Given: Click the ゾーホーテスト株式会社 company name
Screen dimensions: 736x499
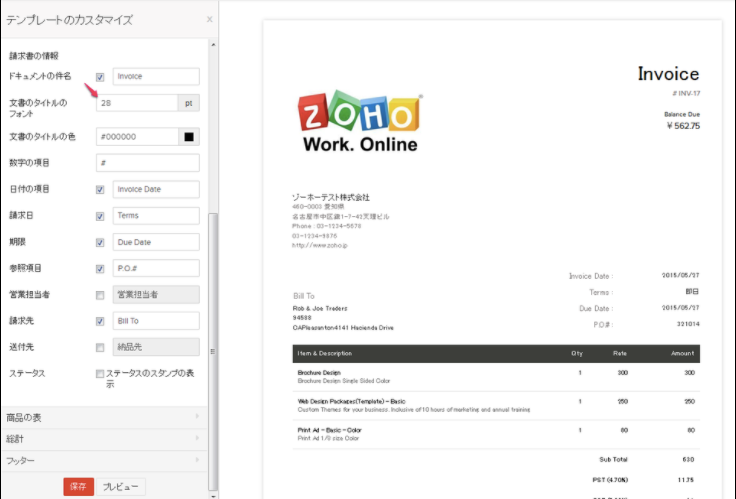Looking at the screenshot, I should coord(330,197).
